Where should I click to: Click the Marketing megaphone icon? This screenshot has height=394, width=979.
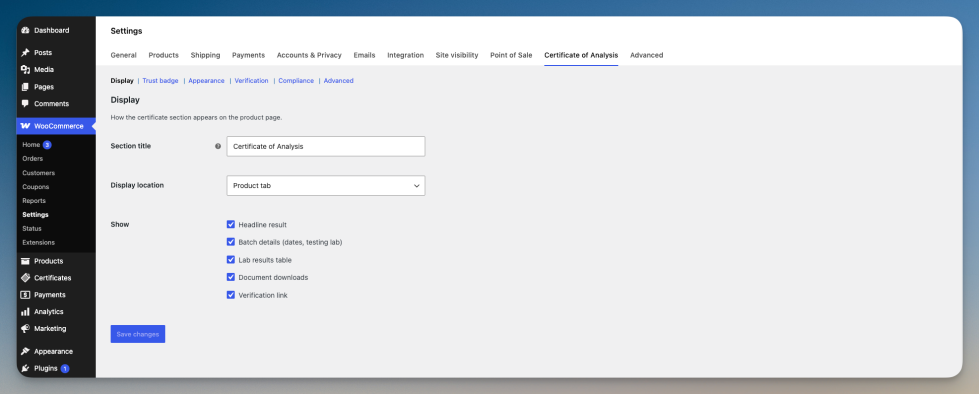click(26, 328)
